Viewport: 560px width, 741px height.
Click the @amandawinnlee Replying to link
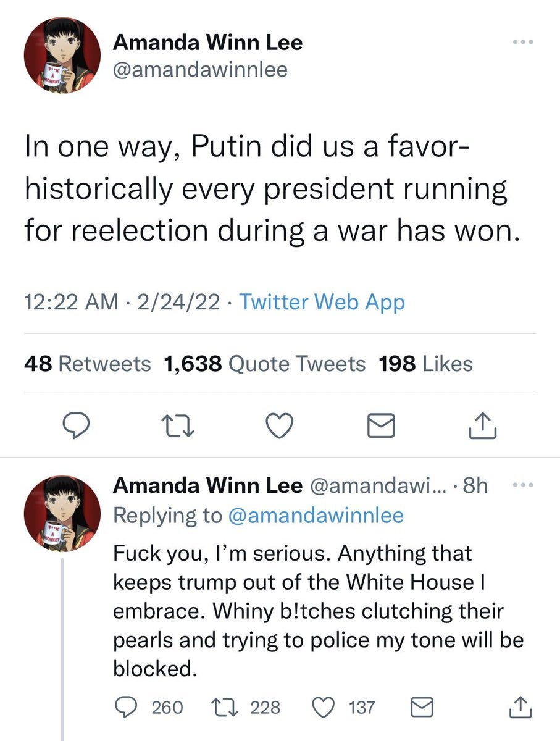[316, 515]
